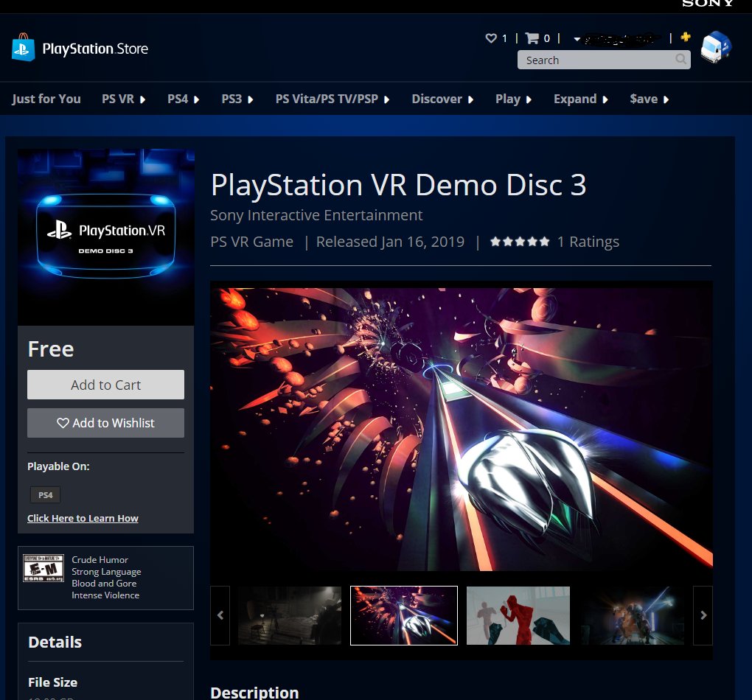This screenshot has width=752, height=700.
Task: Click the PlayStation Plus gold icon
Action: (686, 36)
